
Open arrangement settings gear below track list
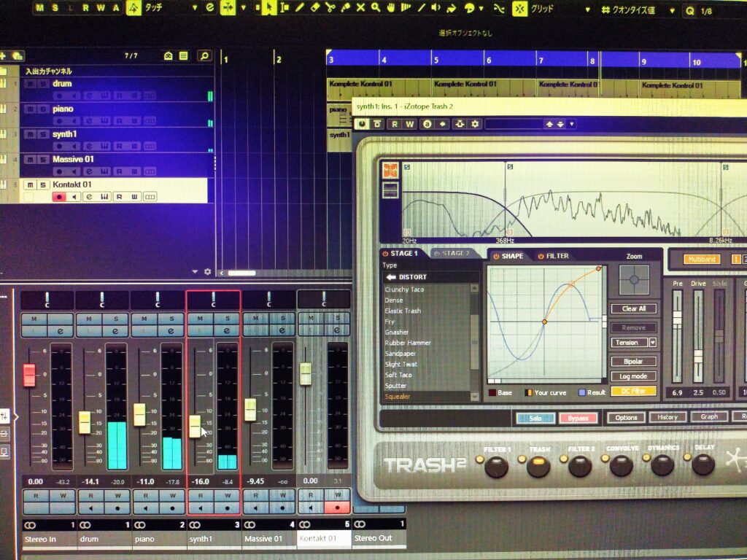tap(208, 271)
